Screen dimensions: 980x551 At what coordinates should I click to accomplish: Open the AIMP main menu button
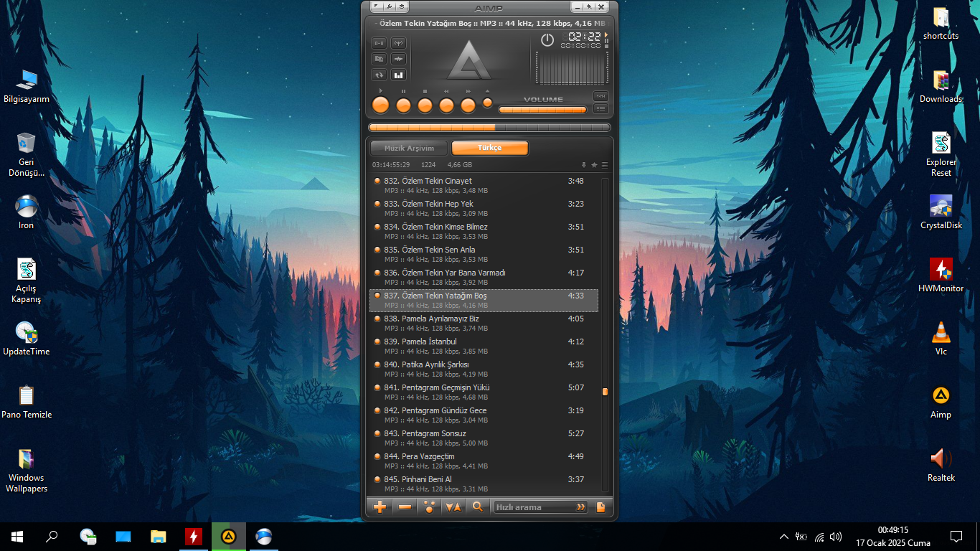(x=377, y=6)
